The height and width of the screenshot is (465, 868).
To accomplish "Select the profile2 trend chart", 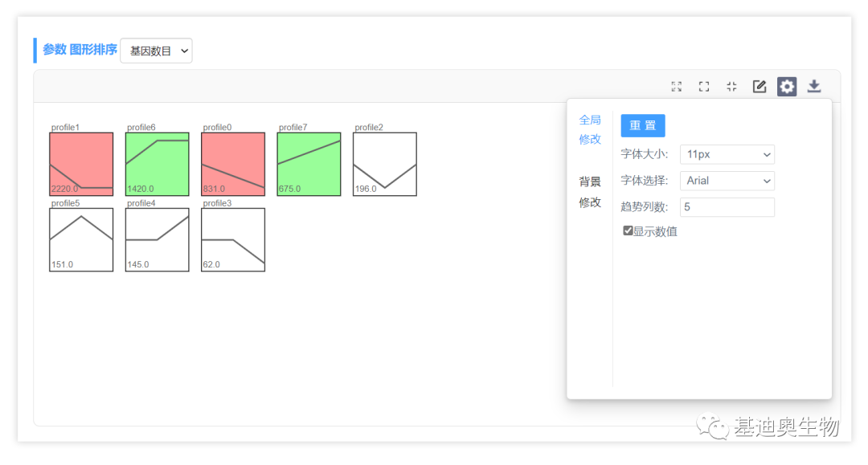I will tap(385, 164).
